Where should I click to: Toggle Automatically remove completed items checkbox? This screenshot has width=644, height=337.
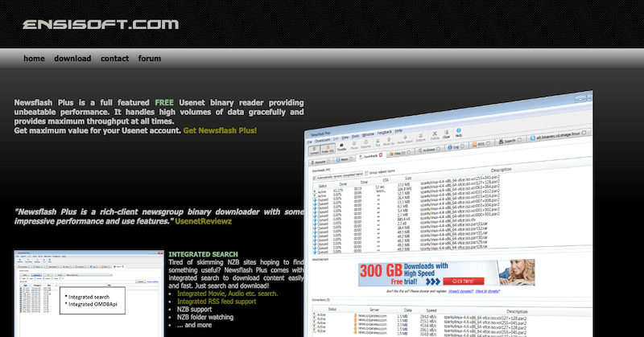[314, 178]
